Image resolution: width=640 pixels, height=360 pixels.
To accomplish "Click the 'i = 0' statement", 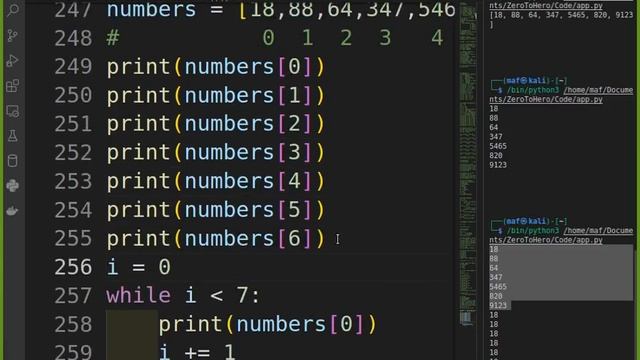I will point(138,267).
